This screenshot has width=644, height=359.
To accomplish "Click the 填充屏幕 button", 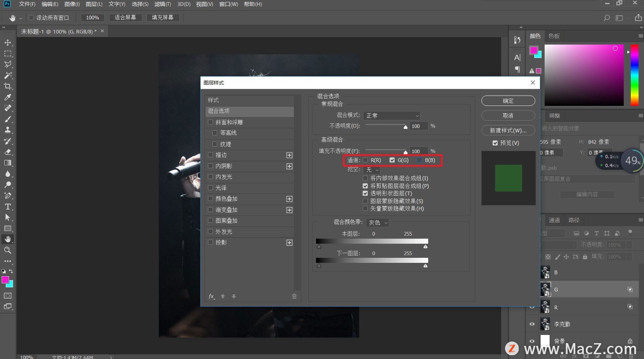I will point(163,18).
